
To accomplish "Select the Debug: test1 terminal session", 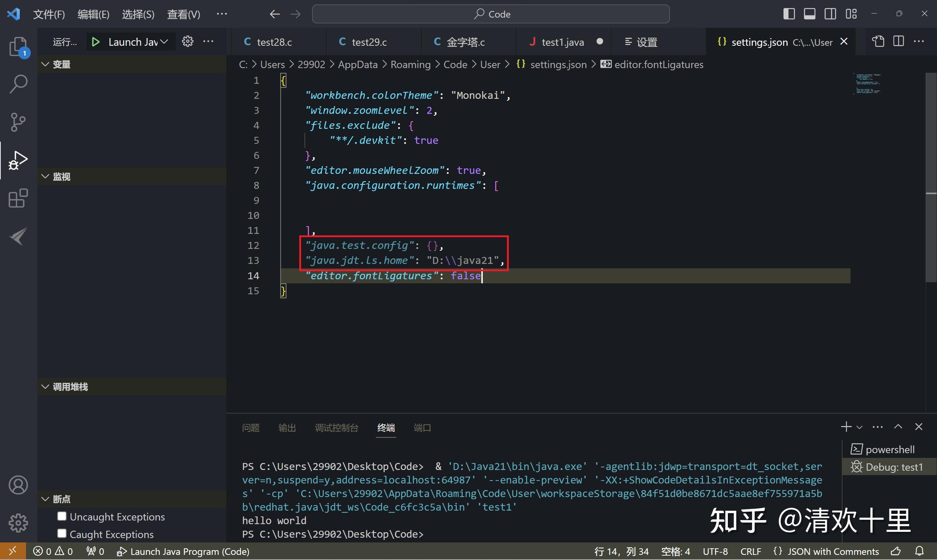I will pyautogui.click(x=892, y=467).
